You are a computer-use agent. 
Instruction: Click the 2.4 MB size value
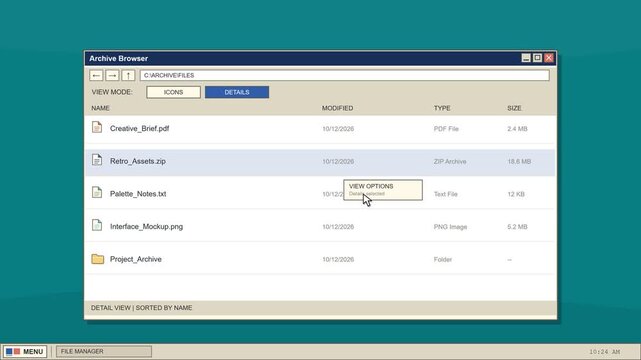(x=517, y=129)
